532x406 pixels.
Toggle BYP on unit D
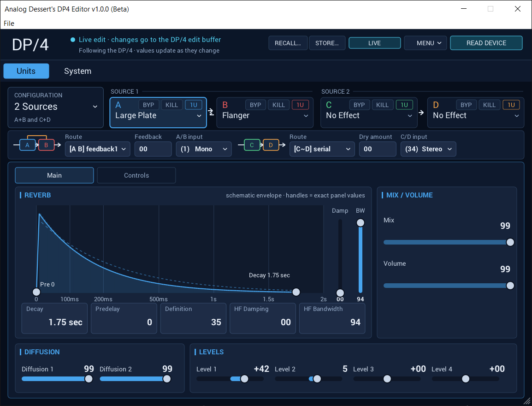[x=466, y=105]
